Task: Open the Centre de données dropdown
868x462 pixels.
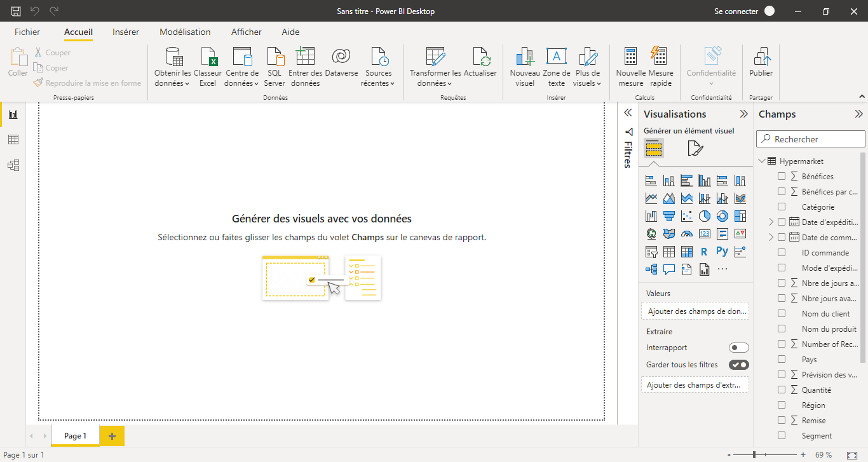Action: coord(242,66)
